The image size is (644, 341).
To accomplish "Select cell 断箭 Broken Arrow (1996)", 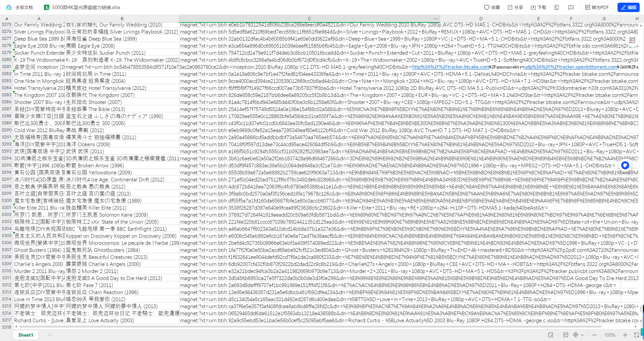I will (x=122, y=165).
